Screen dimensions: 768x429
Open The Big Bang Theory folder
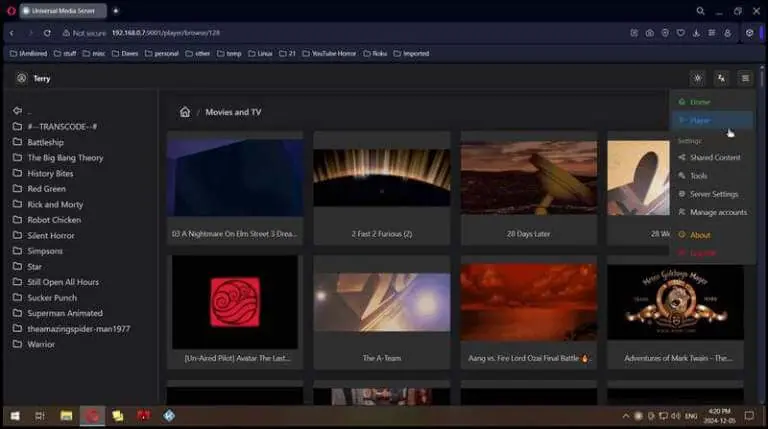point(65,158)
